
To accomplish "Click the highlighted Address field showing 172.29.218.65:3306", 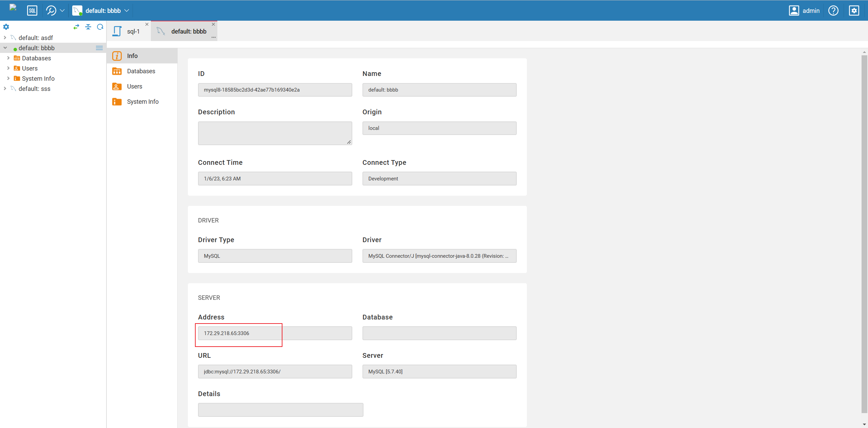I will coord(238,333).
